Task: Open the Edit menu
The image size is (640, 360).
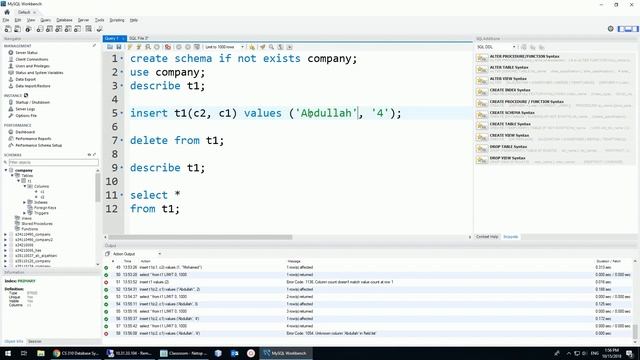Action: coord(18,20)
